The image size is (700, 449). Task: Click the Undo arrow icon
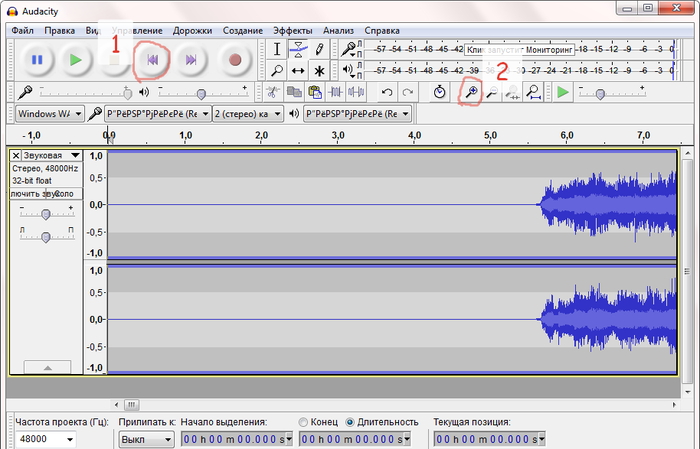point(387,93)
